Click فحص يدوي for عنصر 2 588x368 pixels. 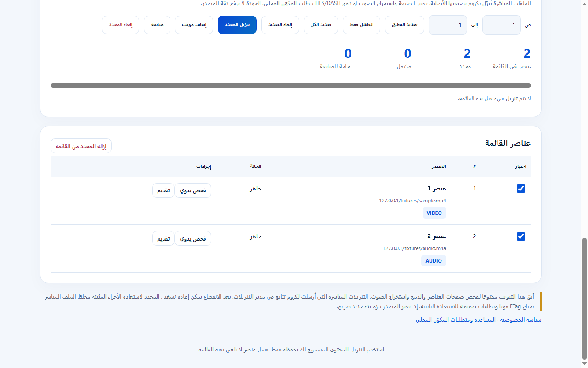(x=193, y=238)
